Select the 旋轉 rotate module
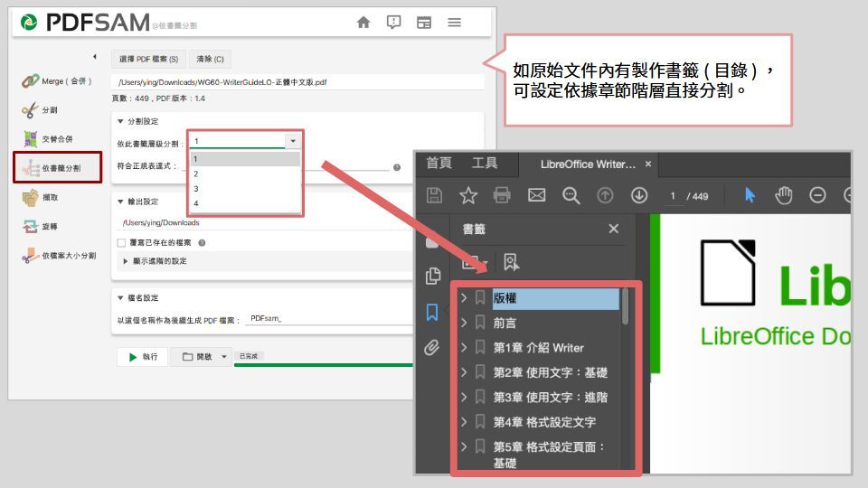The width and height of the screenshot is (868, 488). point(40,226)
